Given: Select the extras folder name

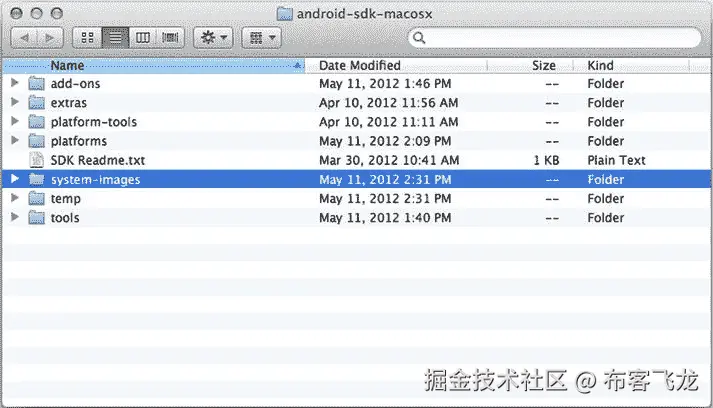Looking at the screenshot, I should click(x=69, y=103).
